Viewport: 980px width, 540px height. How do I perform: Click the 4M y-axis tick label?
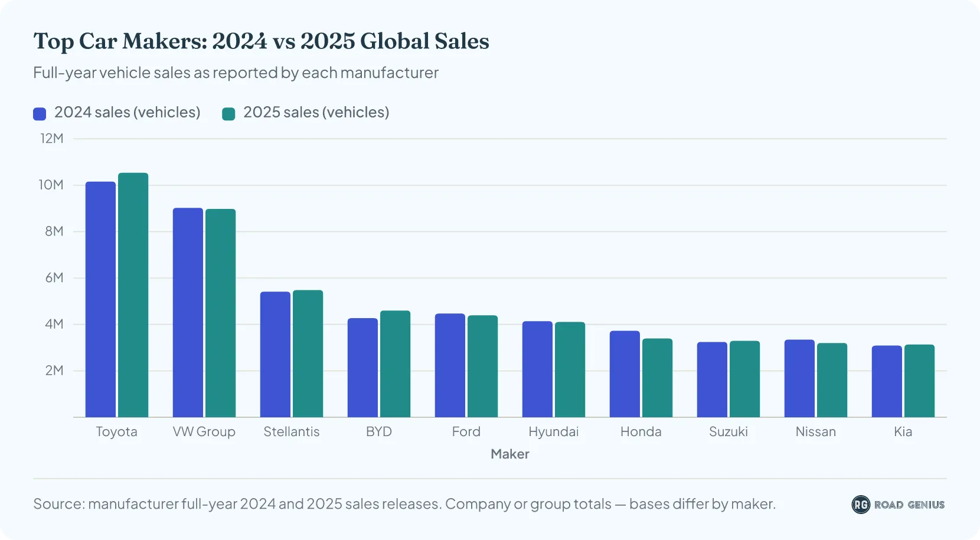(54, 325)
